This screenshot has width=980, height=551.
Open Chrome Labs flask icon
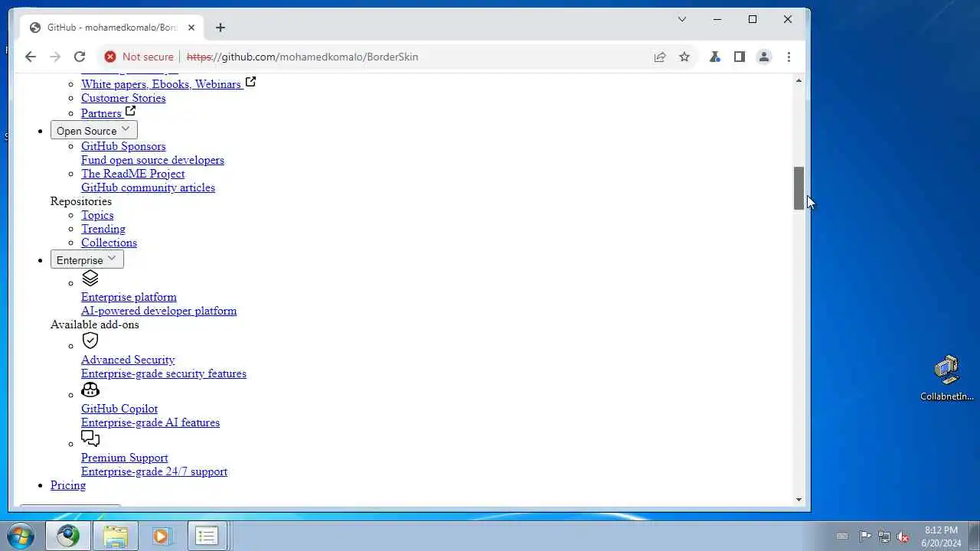(714, 57)
